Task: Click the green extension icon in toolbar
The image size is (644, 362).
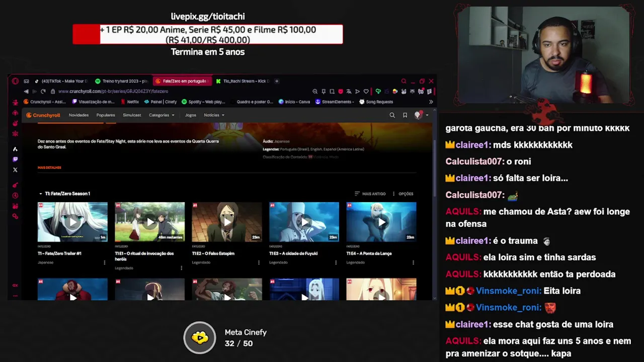Action: [378, 92]
